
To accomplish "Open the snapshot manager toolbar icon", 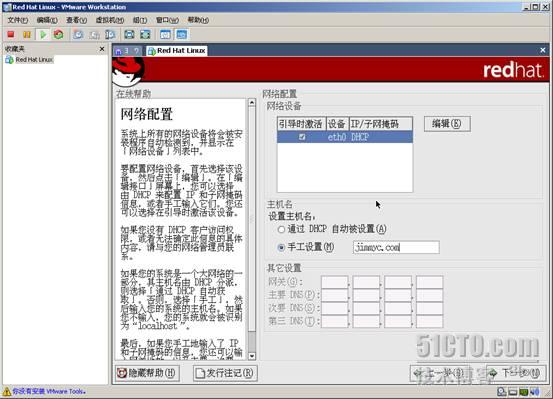I will click(x=110, y=35).
